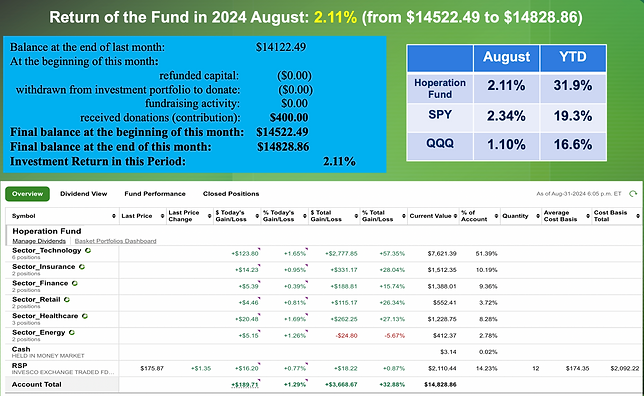
Task: Sort by Quantity column arrow
Action: (538, 216)
